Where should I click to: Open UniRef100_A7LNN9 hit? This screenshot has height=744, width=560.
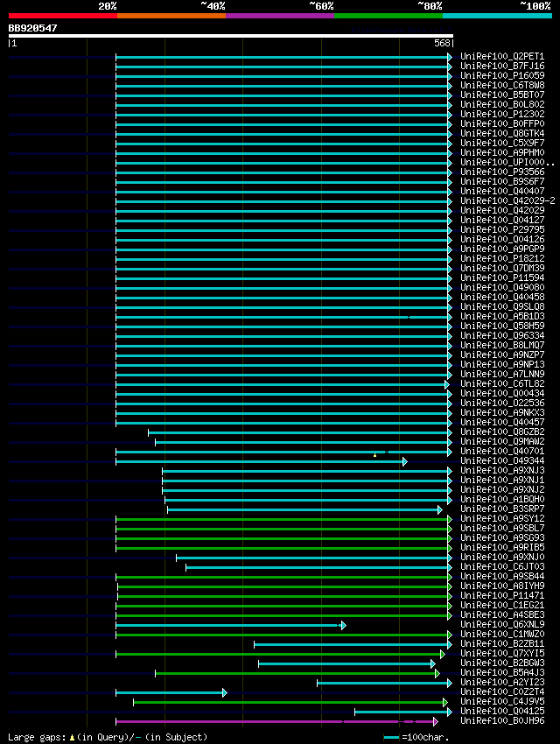click(502, 374)
